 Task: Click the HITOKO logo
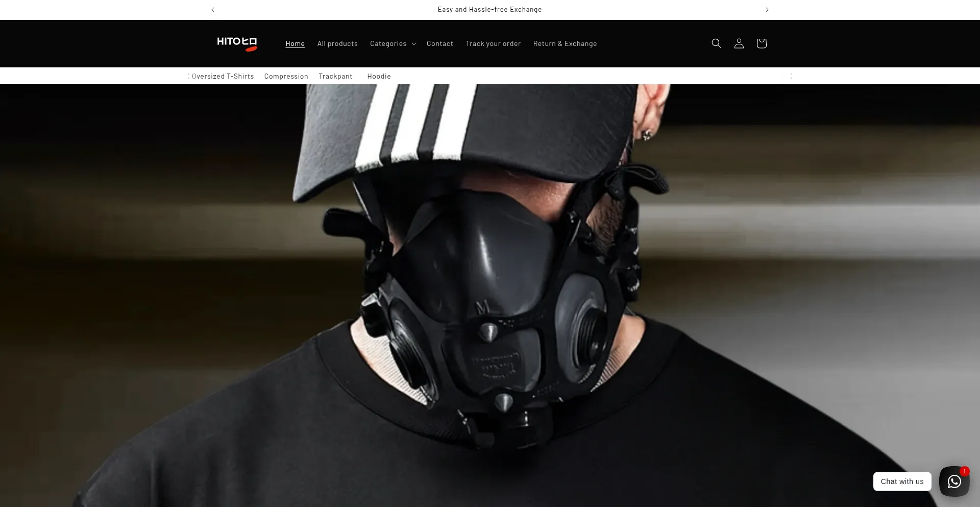tap(237, 43)
